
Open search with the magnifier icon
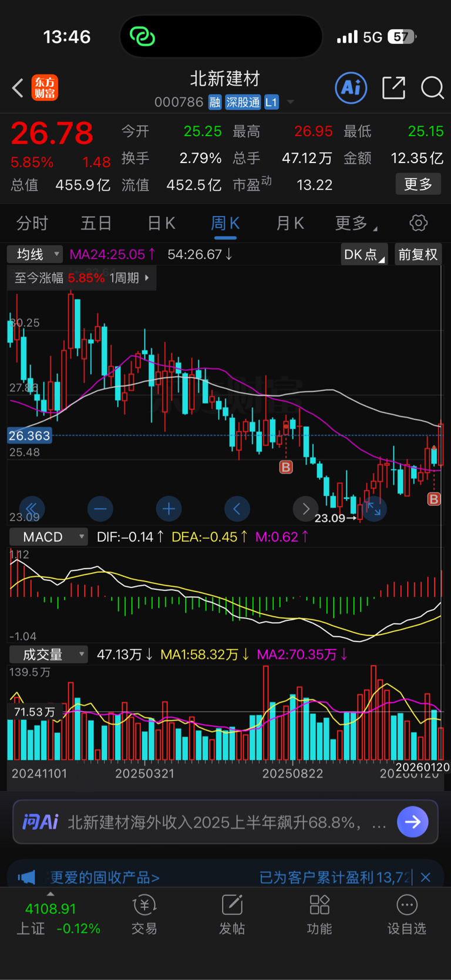pyautogui.click(x=432, y=88)
